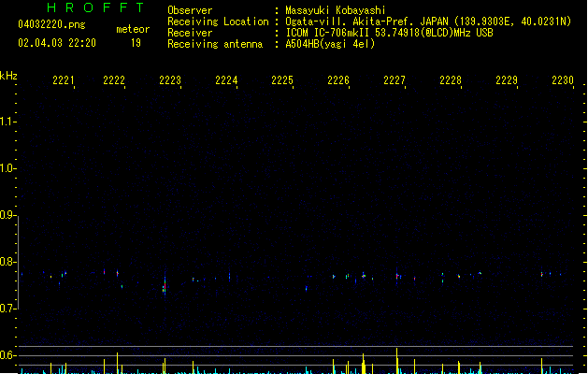The image size is (588, 374).
Task: Click the Receiving Location label
Action: click(218, 22)
